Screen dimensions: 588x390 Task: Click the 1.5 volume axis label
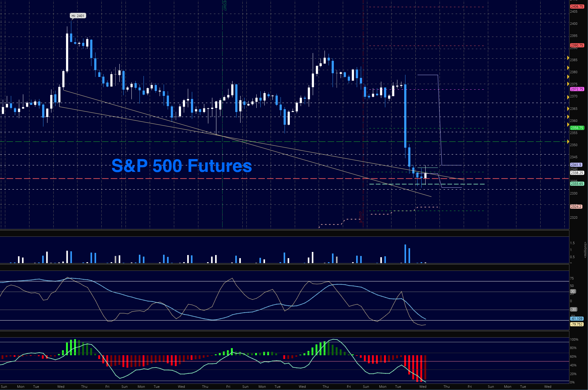click(x=572, y=243)
